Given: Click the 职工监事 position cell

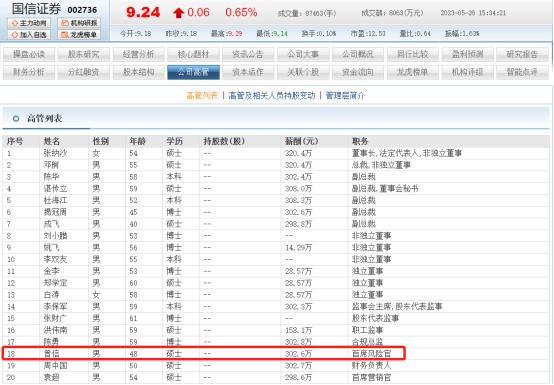Looking at the screenshot, I should pos(367,330).
